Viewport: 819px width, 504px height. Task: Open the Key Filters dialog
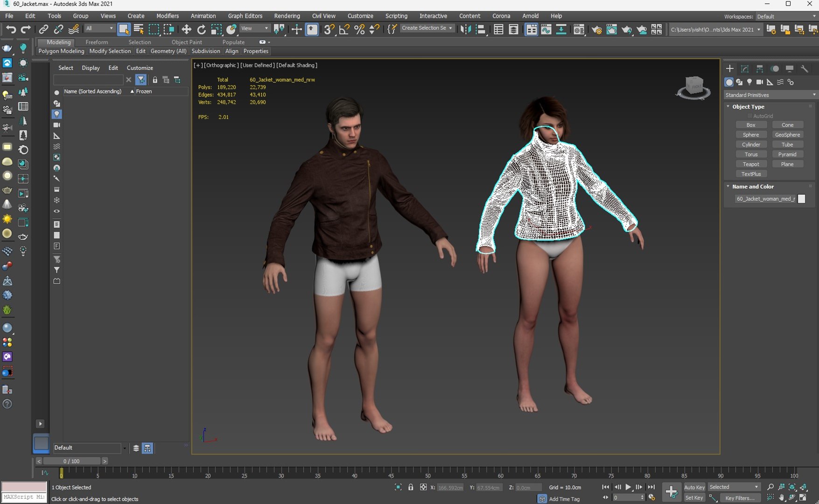click(740, 498)
